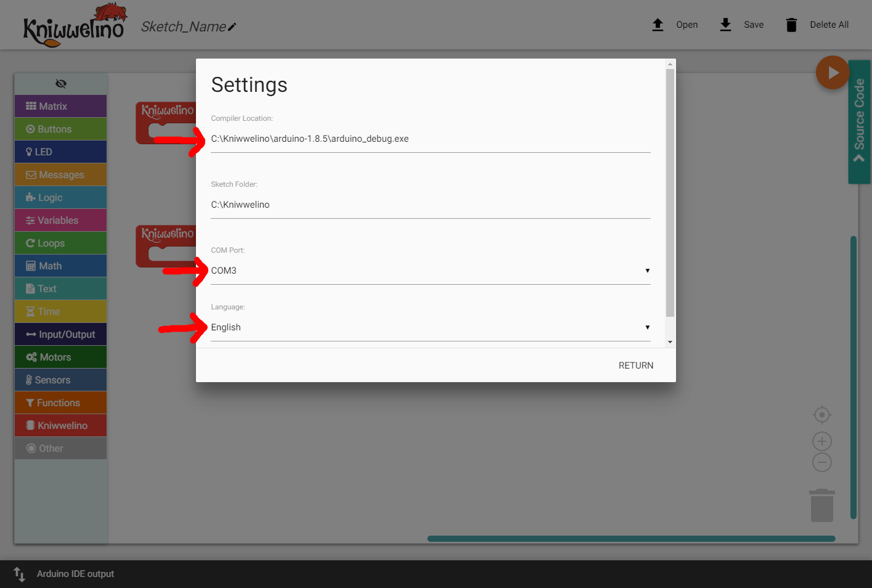Image resolution: width=872 pixels, height=588 pixels.
Task: Click the Save button label
Action: 754,25
